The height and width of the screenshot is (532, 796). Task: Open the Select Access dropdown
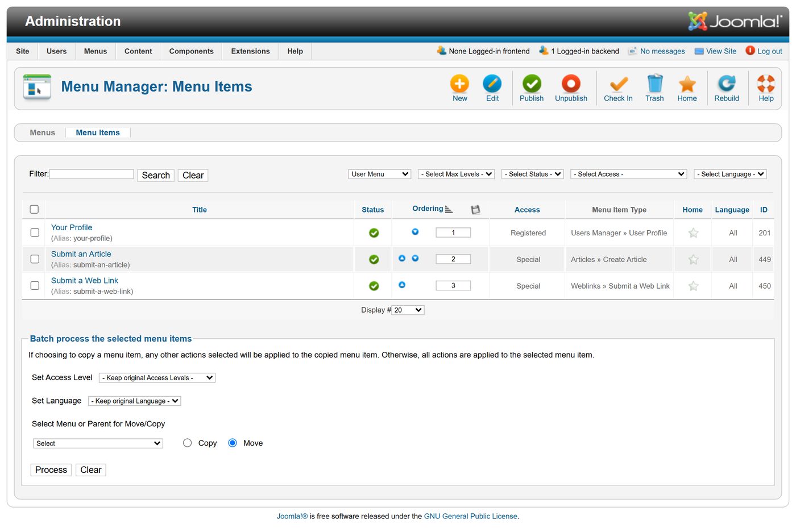(628, 174)
